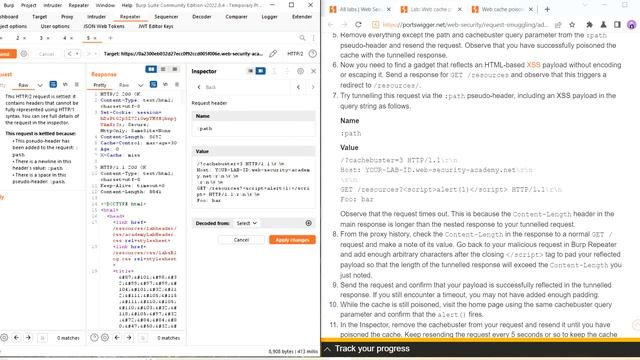Viewport: 640px width, 360px height.
Task: Jump to previous match in request
Action: (x=16, y=338)
